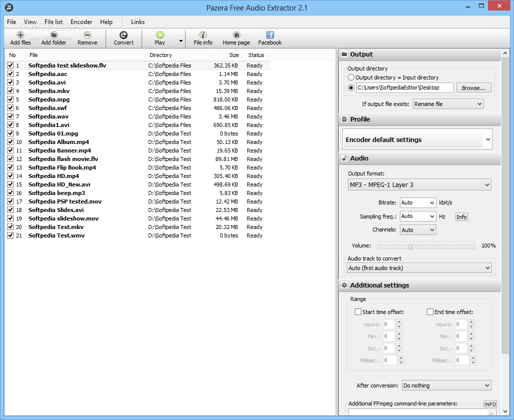Open the Help menu

pyautogui.click(x=106, y=22)
